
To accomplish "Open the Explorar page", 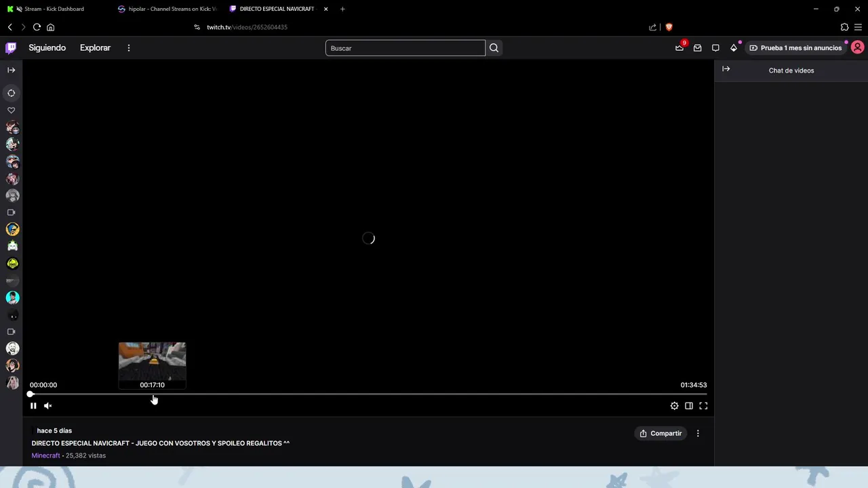I will tap(95, 48).
